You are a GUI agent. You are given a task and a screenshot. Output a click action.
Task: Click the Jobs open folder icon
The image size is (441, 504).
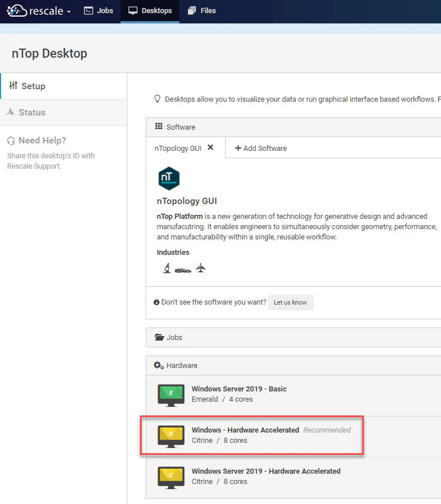(159, 337)
